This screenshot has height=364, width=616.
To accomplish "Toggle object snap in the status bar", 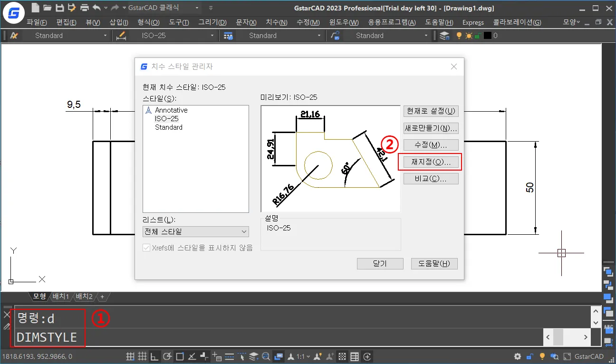I will (179, 356).
